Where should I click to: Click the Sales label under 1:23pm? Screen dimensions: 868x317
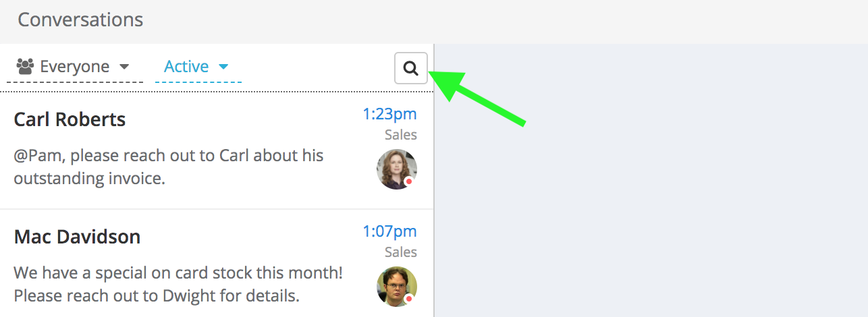pyautogui.click(x=401, y=135)
